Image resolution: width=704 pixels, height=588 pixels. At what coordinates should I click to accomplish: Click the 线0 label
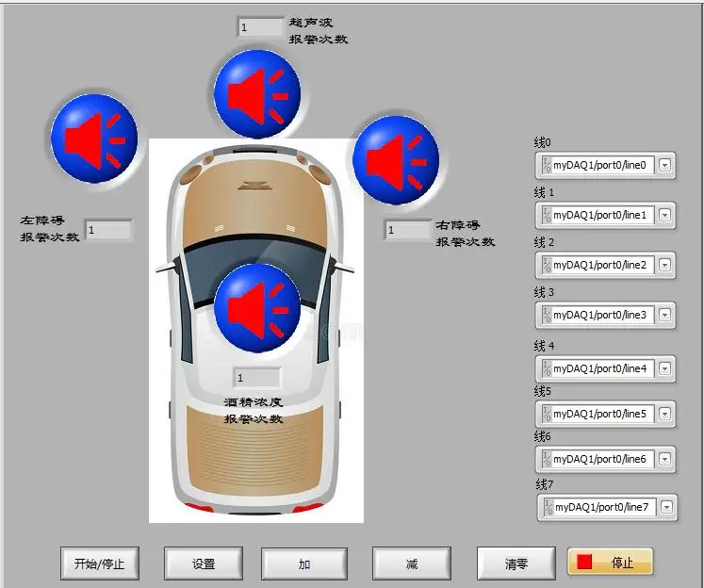pyautogui.click(x=542, y=142)
